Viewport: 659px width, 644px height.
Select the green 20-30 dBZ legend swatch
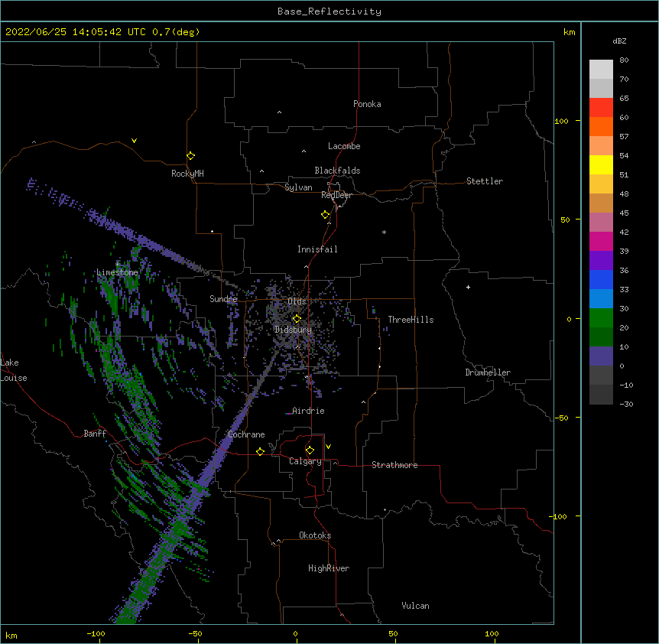(x=601, y=318)
